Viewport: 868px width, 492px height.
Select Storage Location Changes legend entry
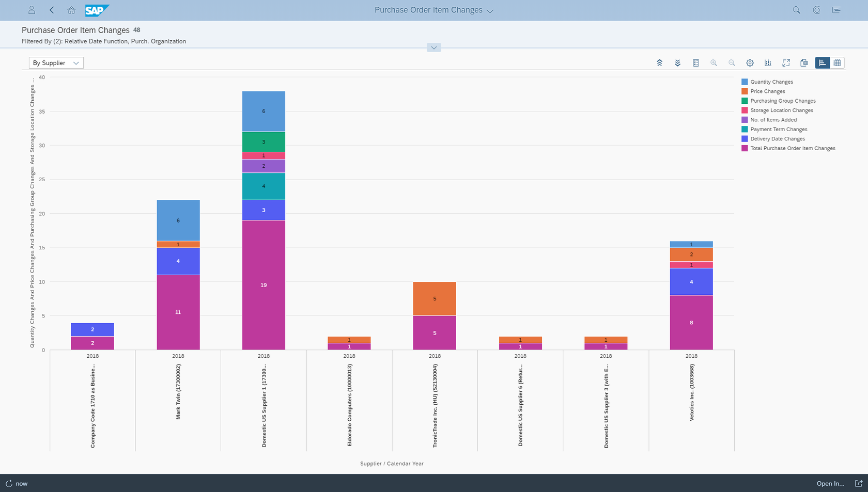(x=777, y=110)
